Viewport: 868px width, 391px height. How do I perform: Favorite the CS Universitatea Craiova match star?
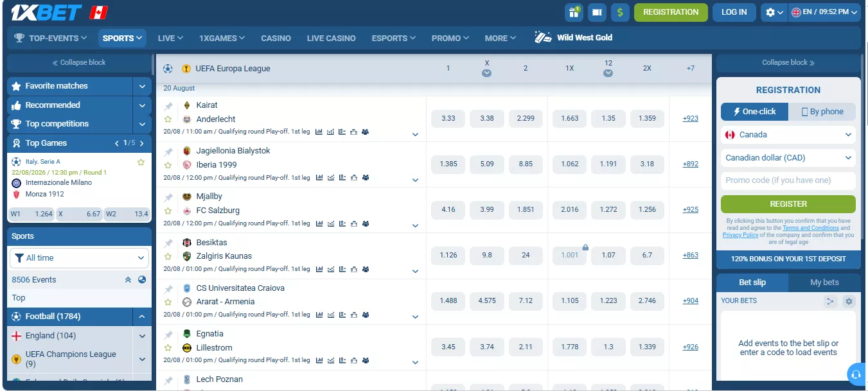(x=168, y=302)
